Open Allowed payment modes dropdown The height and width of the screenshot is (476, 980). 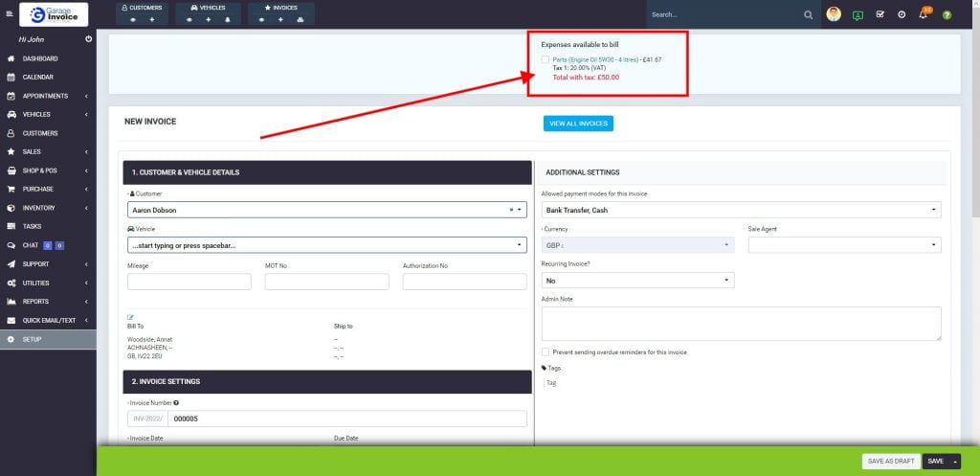(742, 210)
